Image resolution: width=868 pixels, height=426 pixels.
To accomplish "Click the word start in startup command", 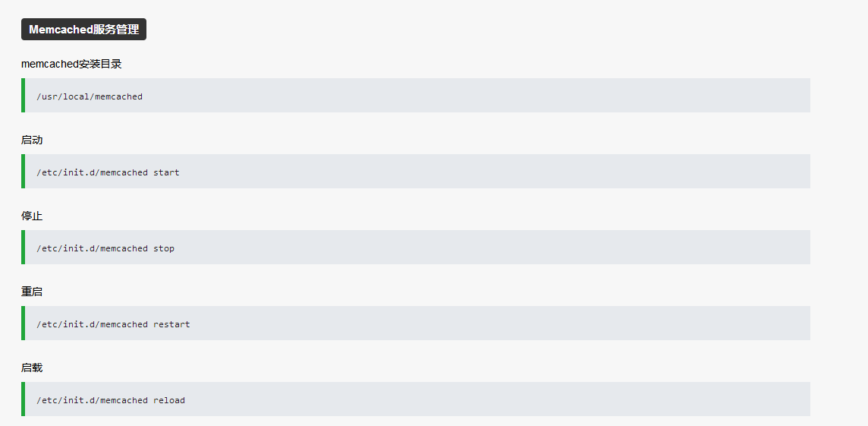I will (166, 172).
